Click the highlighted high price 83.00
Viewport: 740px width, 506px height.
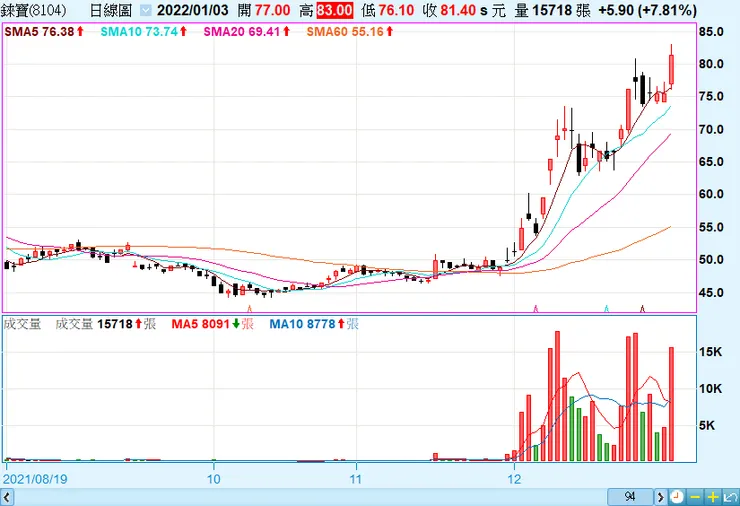point(335,10)
